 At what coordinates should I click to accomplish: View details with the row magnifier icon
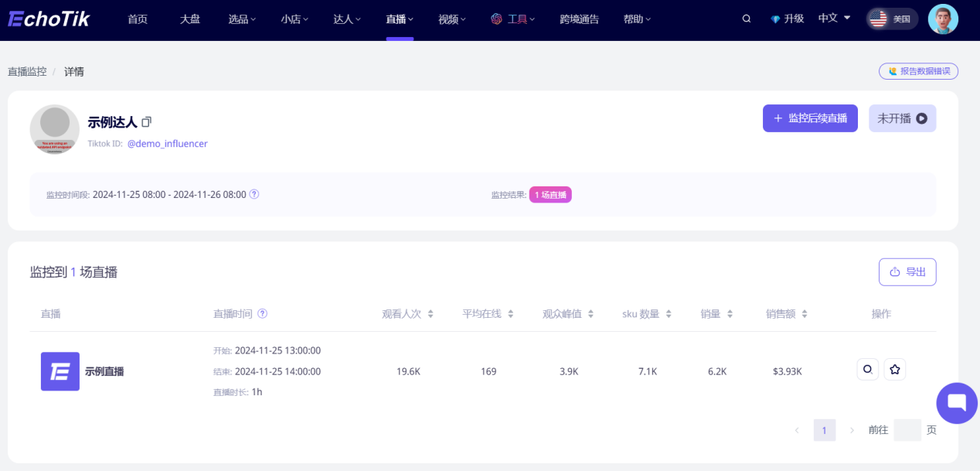[867, 370]
